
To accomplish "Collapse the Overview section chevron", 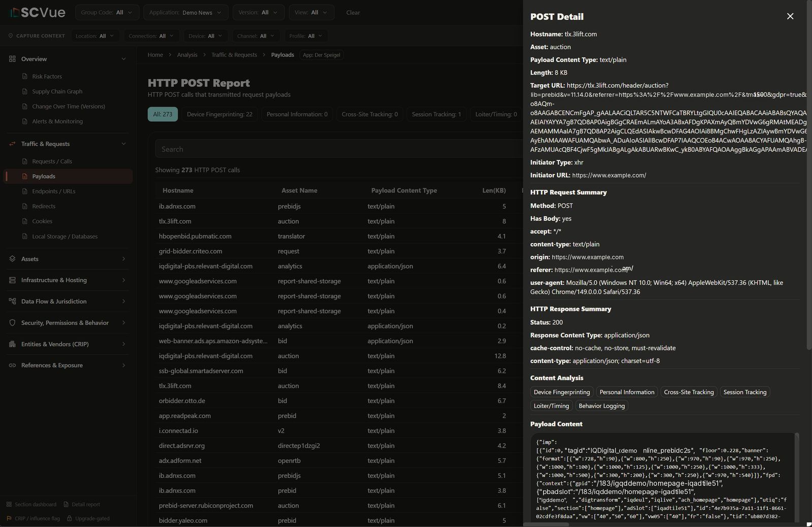I will [x=123, y=59].
